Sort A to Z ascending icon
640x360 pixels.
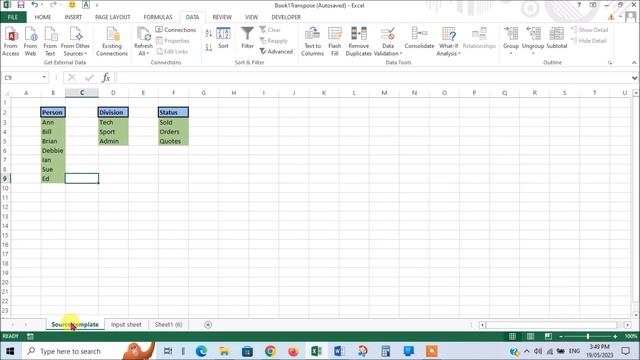tap(209, 34)
